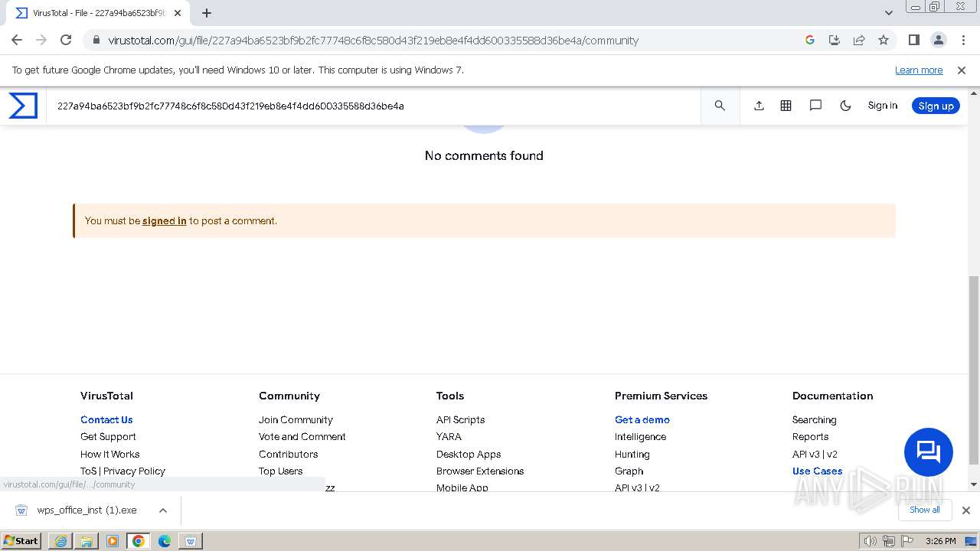
Task: Click the search magnifier icon
Action: (x=720, y=106)
